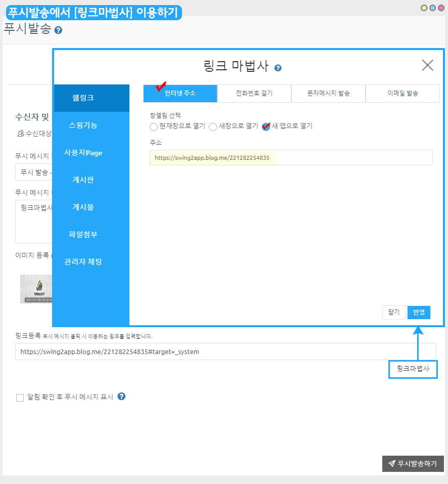Enable 알림 확인 후 푸시 메시지 표시 checkbox
The image size is (448, 484).
pos(20,398)
